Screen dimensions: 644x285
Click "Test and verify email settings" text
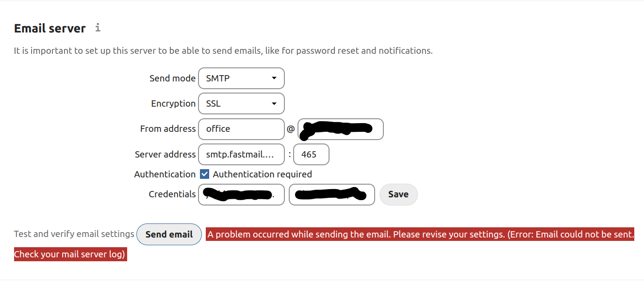pos(74,234)
